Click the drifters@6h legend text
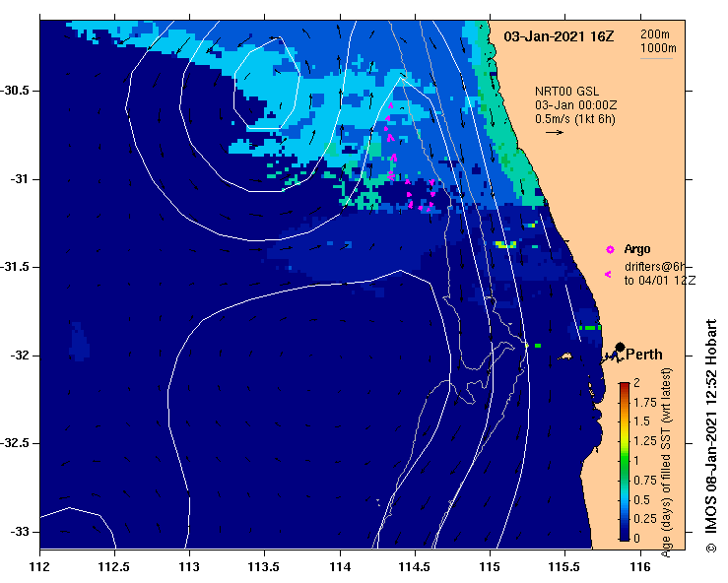The image size is (728, 583). click(655, 267)
